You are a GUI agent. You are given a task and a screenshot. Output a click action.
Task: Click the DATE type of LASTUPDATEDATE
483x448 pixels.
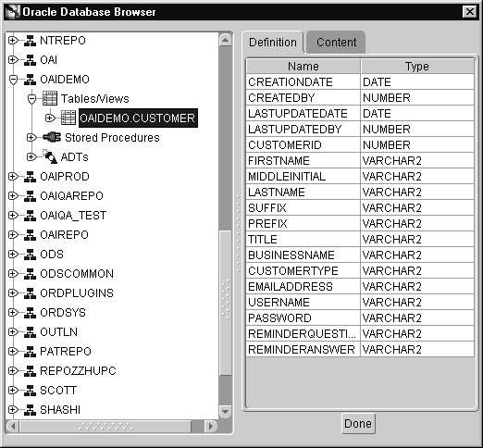(417, 114)
